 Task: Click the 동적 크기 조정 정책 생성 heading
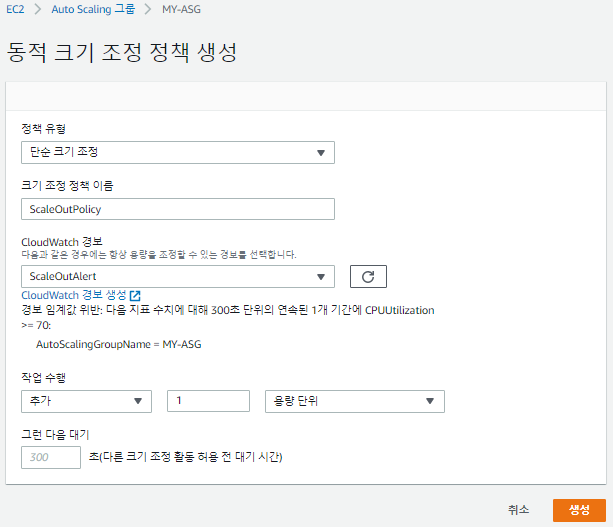coord(122,52)
